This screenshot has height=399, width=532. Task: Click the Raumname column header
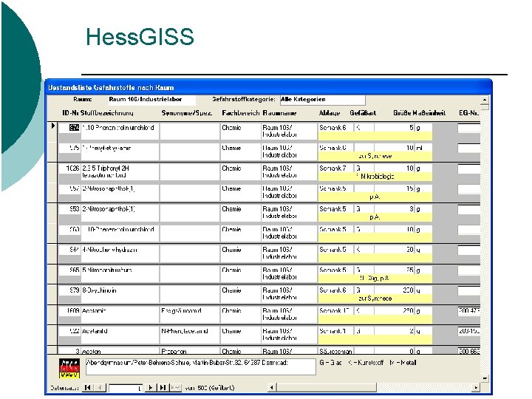point(279,113)
